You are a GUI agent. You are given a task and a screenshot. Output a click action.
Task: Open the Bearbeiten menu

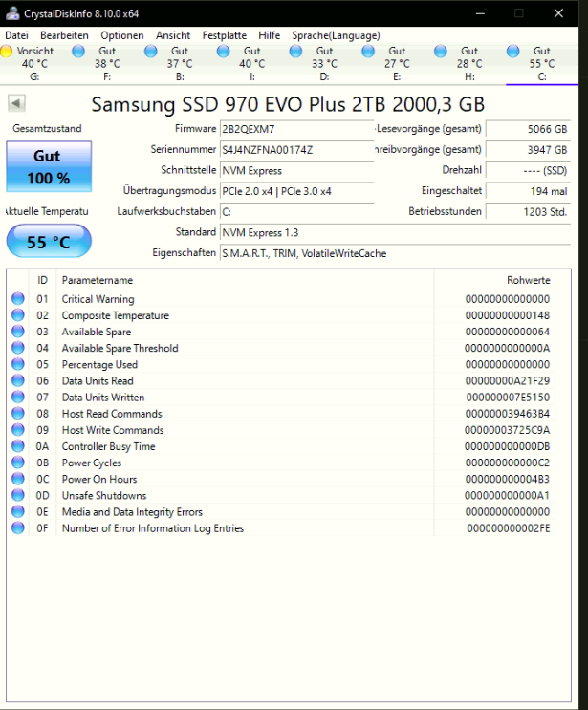(x=64, y=35)
